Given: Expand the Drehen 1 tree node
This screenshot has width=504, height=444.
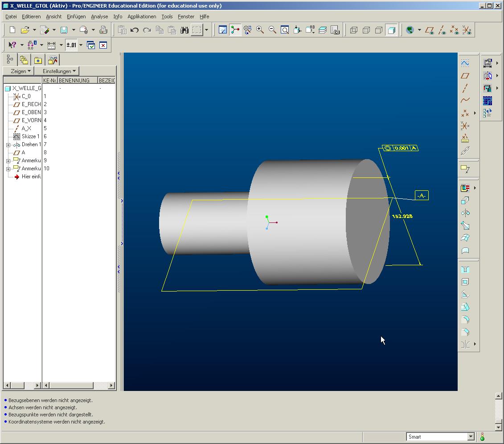Looking at the screenshot, I should (8, 145).
